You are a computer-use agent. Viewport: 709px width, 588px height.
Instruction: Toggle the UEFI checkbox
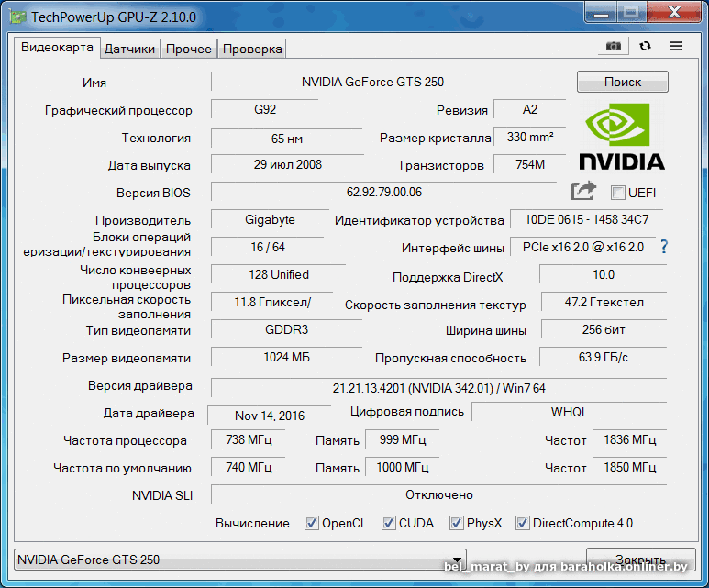(x=617, y=193)
